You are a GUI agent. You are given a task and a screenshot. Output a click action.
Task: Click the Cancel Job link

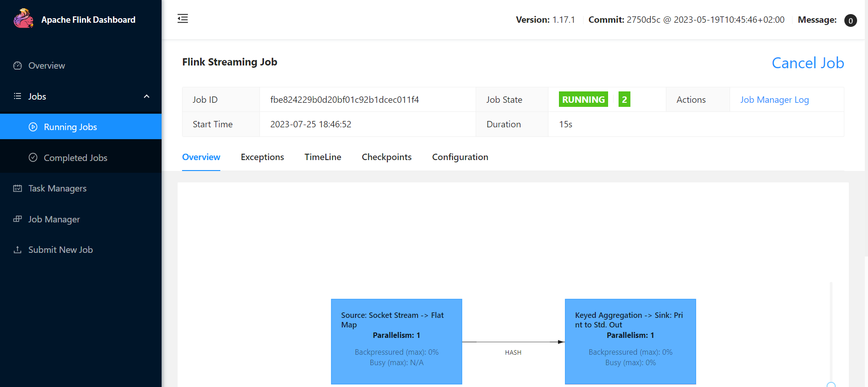tap(808, 63)
